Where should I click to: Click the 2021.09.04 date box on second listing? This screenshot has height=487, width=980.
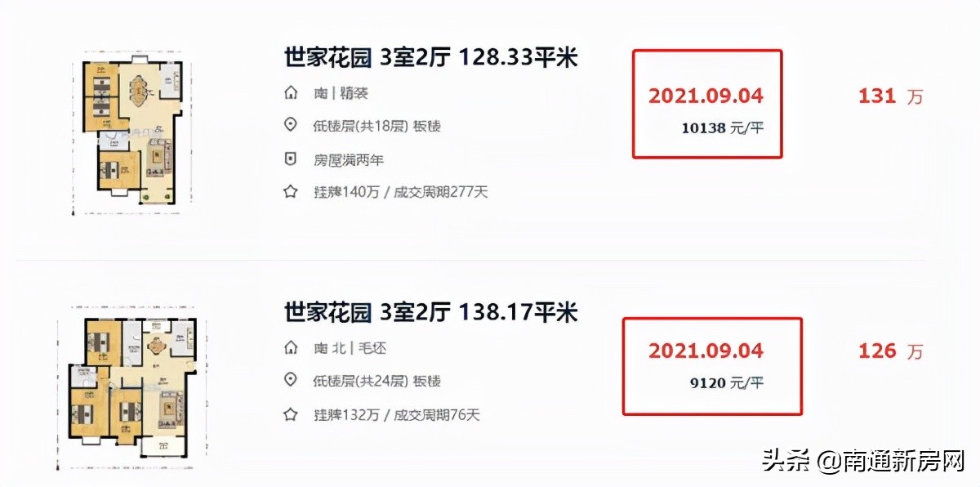(x=711, y=366)
